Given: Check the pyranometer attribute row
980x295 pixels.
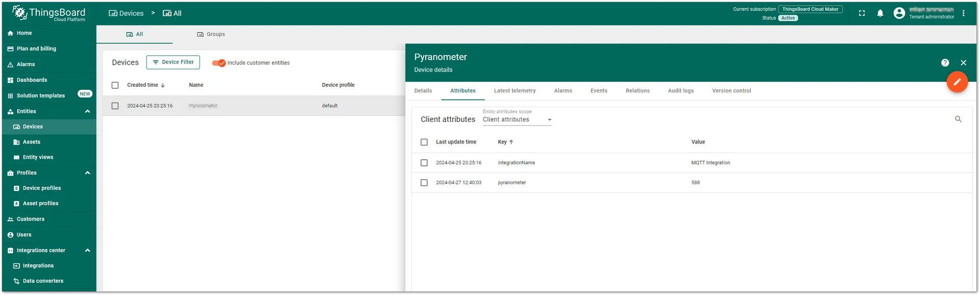Looking at the screenshot, I should [424, 183].
